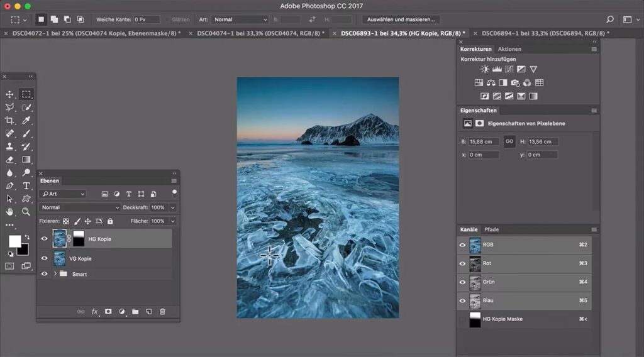Click the Weiche Kante input field
The width and height of the screenshot is (644, 357).
pos(147,19)
